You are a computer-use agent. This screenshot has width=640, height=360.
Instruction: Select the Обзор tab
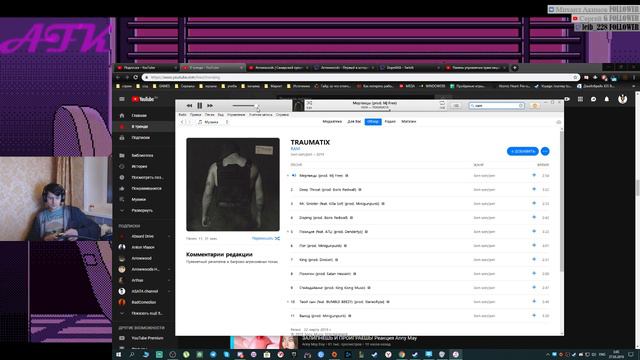click(373, 122)
